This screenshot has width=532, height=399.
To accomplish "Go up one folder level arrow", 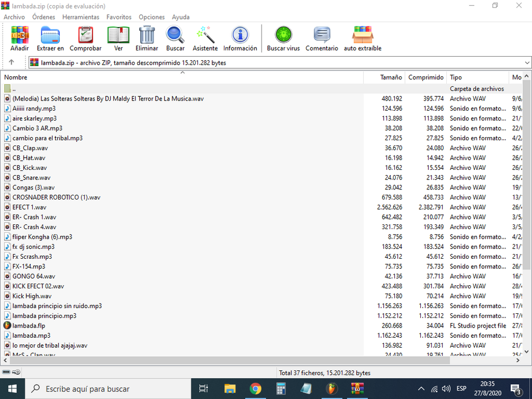I will click(x=12, y=62).
